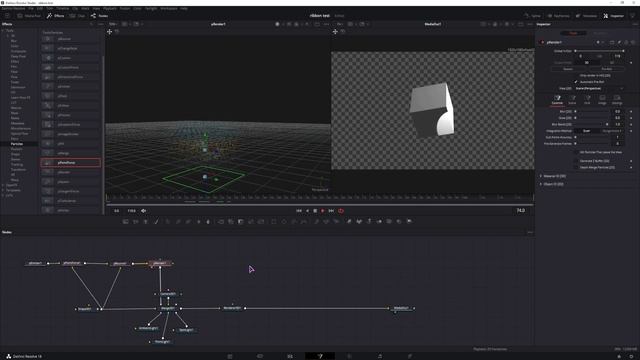Open the Color page from page bar
This screenshot has height=360, width=640.
coord(349,356)
